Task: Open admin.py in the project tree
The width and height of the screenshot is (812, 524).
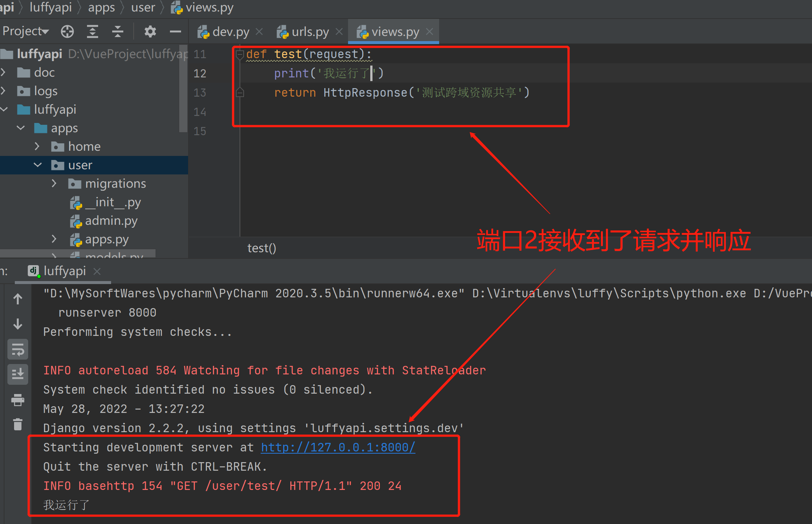Action: coord(111,221)
